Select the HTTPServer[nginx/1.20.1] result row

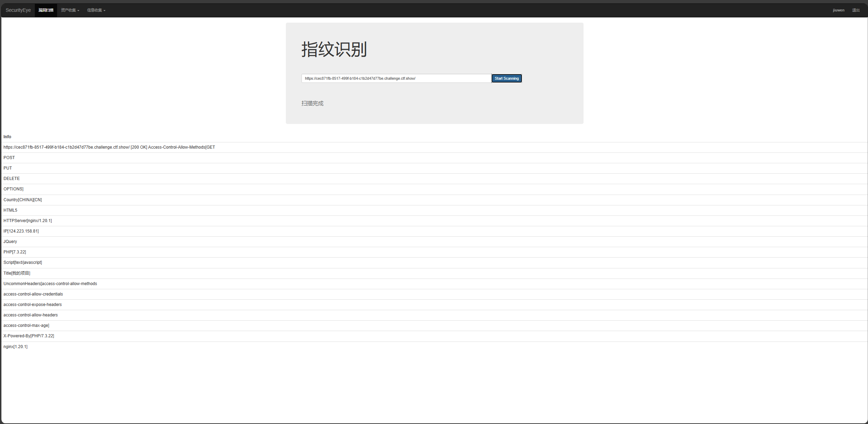coord(28,221)
